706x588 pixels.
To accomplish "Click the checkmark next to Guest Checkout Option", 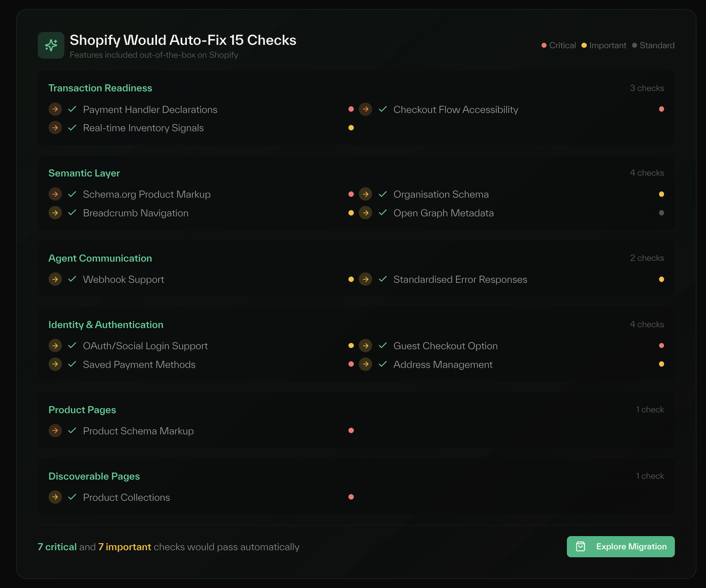I will point(382,345).
